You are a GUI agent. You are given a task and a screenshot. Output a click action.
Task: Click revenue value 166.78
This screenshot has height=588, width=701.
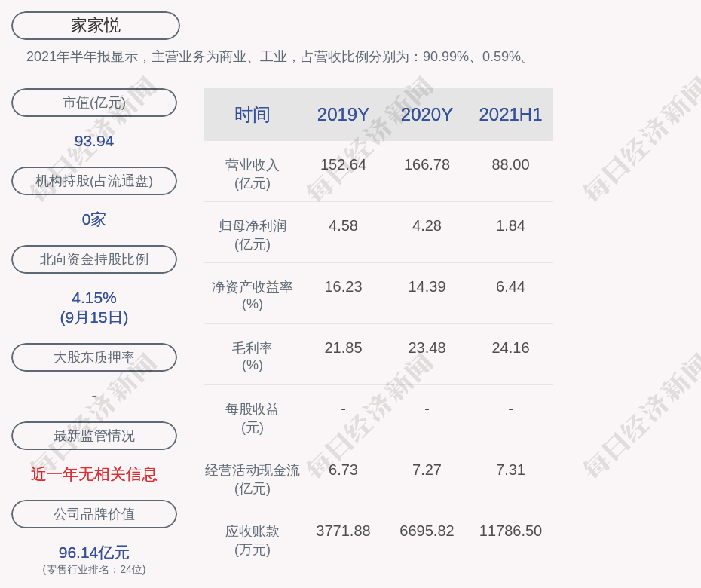click(x=427, y=164)
